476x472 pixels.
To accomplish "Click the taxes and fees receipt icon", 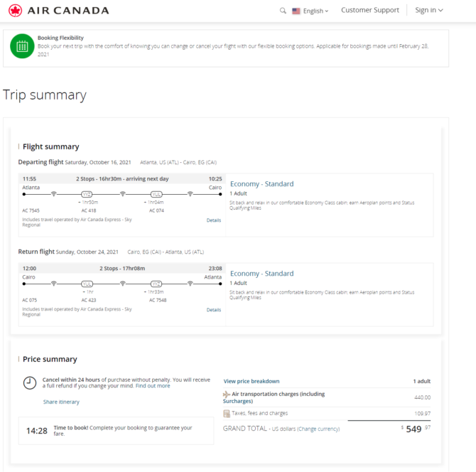I will pyautogui.click(x=227, y=414).
